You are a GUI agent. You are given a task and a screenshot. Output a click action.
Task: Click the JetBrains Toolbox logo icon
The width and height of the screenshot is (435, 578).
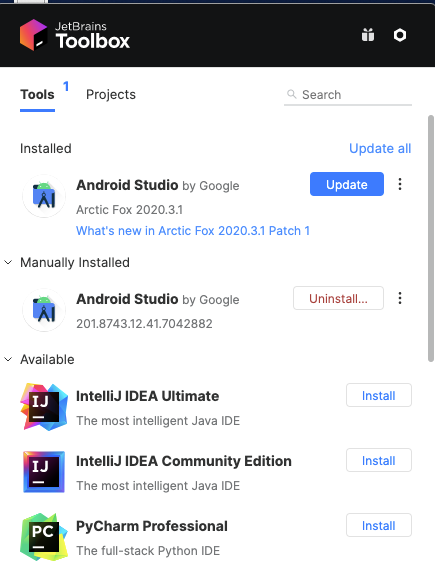point(33,35)
